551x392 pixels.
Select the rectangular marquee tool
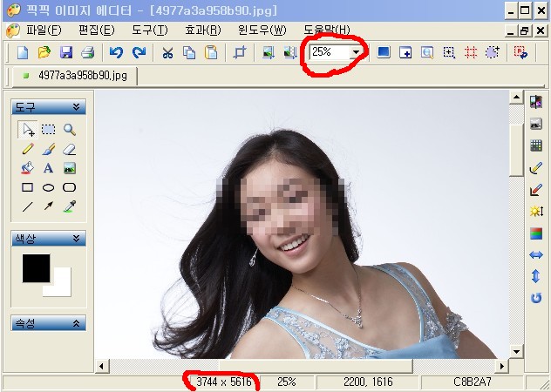(49, 130)
